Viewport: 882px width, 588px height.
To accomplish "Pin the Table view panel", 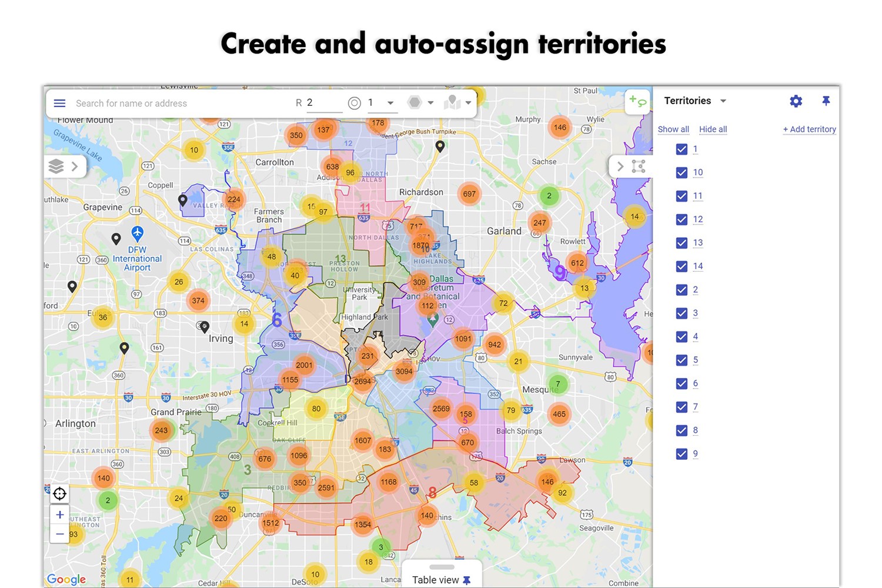I will point(467,580).
